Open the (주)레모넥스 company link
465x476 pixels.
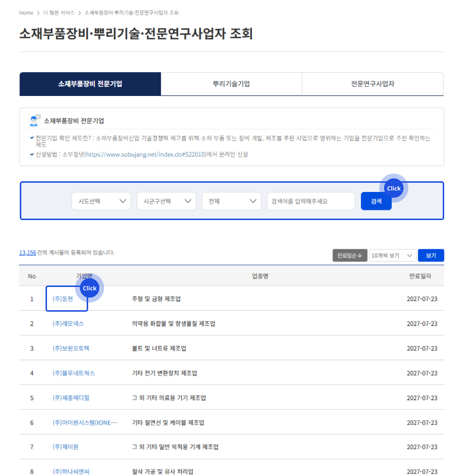click(68, 324)
